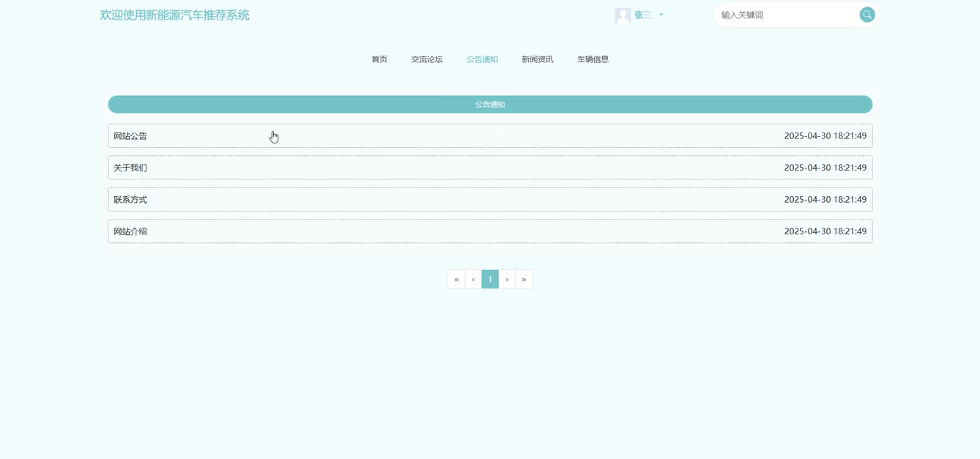Open the 关于我们 notice row
The width and height of the screenshot is (980, 459).
click(x=490, y=168)
